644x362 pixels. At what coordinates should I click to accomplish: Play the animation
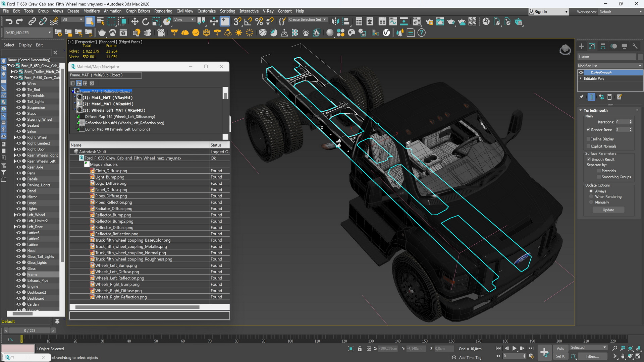tap(514, 348)
